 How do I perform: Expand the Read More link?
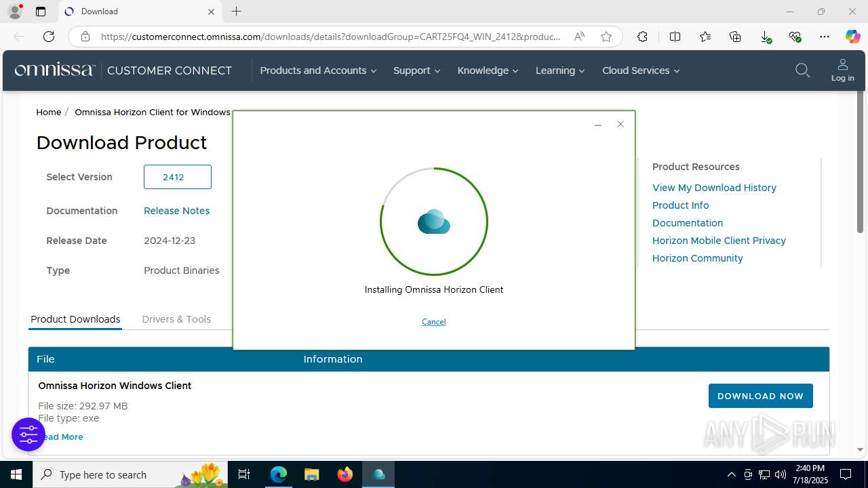click(x=63, y=437)
